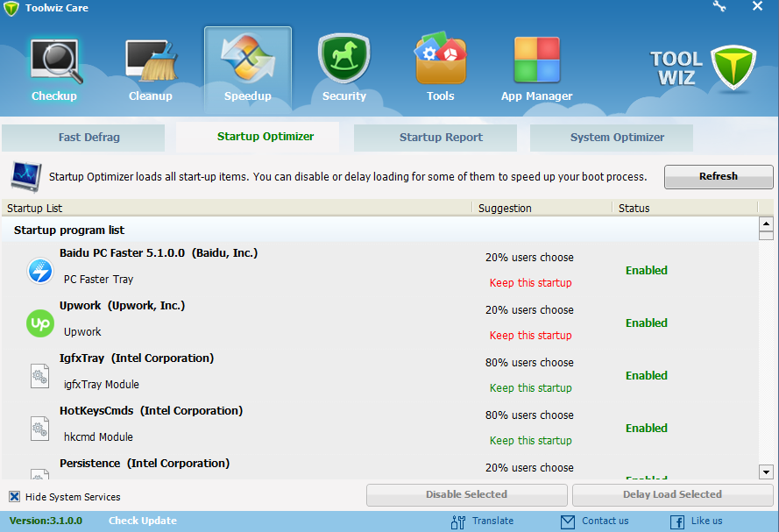Click the Translate link text
779x532 pixels.
(492, 521)
